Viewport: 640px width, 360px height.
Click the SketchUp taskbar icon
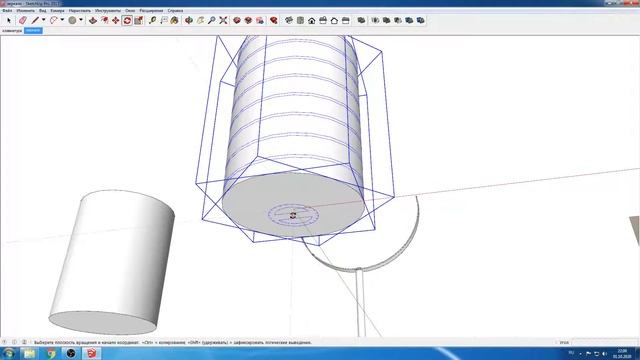[91, 353]
